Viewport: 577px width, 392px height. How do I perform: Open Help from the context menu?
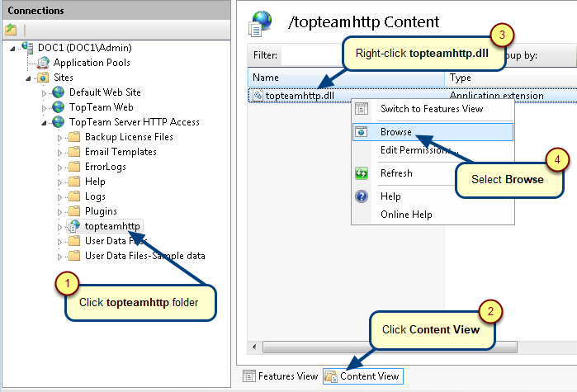[x=433, y=196]
